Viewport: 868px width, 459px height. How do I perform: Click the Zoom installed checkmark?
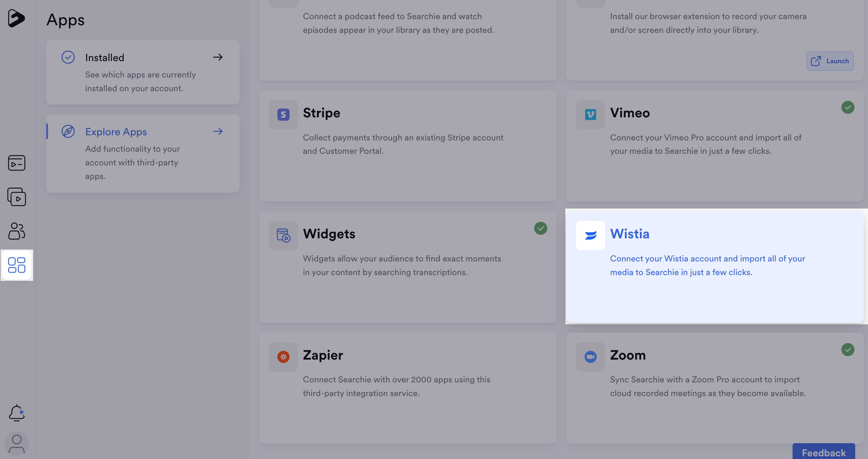[848, 350]
